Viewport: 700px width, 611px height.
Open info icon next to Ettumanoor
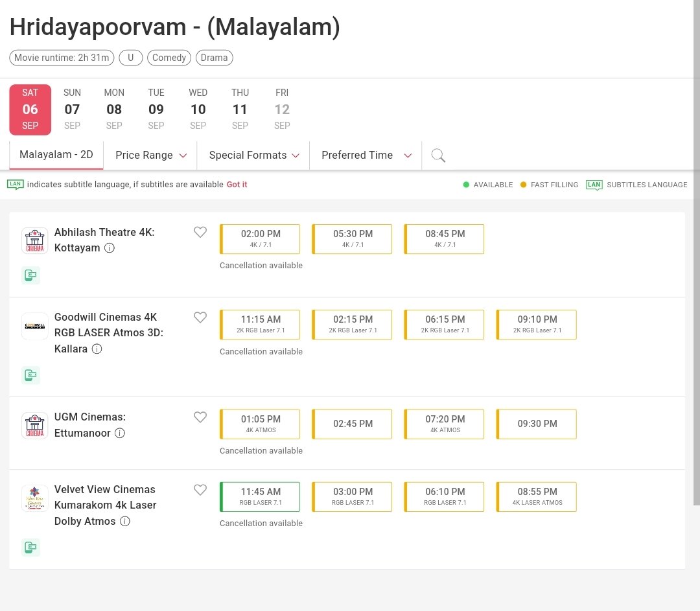pyautogui.click(x=119, y=433)
